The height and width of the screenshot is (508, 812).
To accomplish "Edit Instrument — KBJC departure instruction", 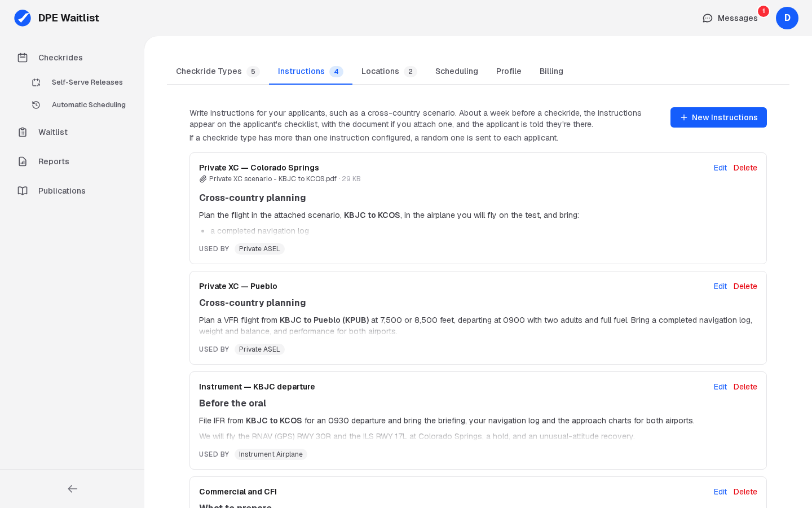I will click(720, 387).
